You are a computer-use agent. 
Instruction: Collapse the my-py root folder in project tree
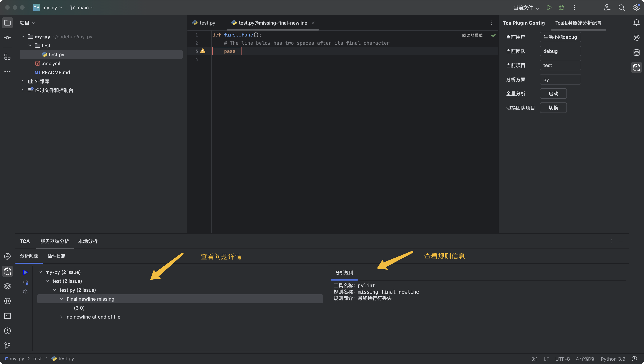tap(23, 37)
